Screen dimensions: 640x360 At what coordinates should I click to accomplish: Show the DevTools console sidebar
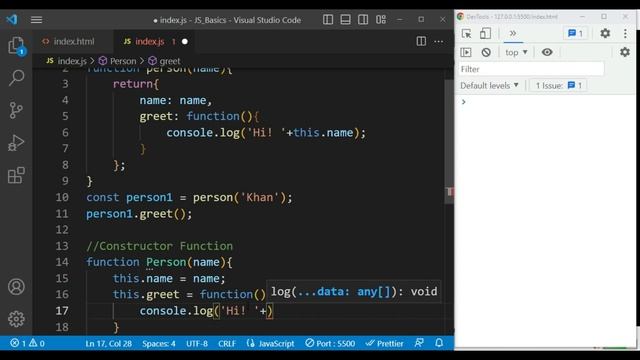(466, 52)
